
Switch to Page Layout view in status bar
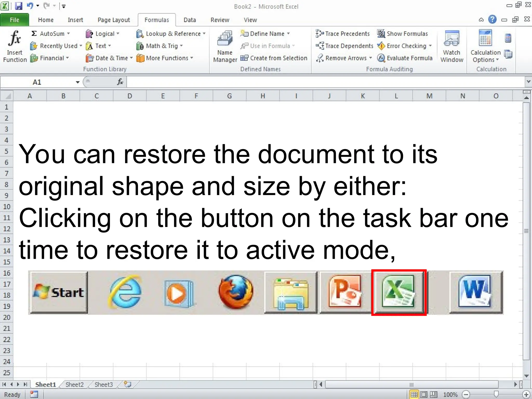424,395
